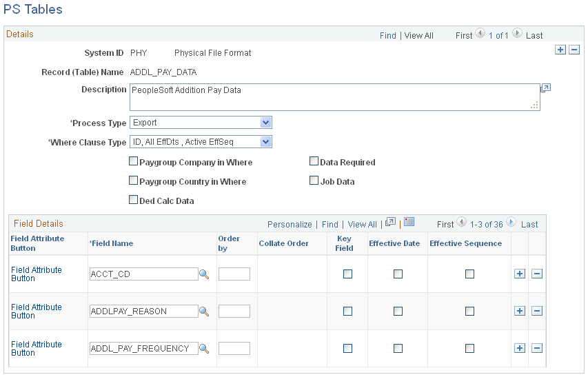Check Key Field for ADDLPAY_REASON
588x377 pixels.
[x=347, y=311]
